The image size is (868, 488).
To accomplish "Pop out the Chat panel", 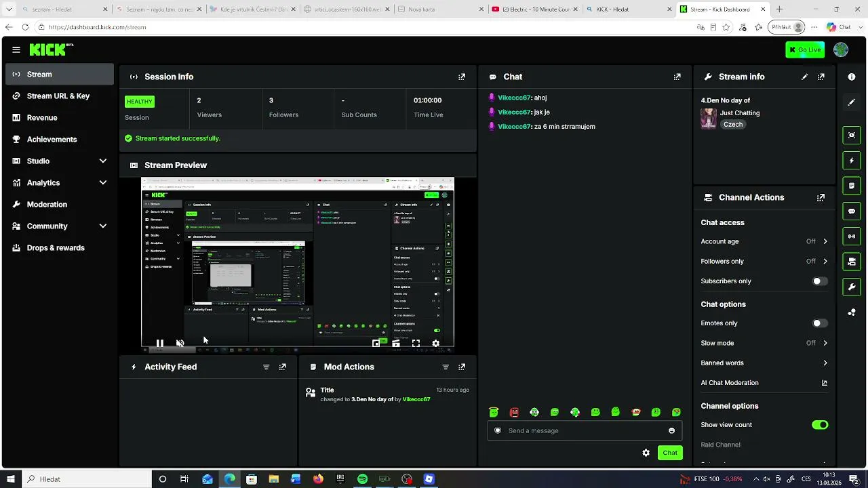I will click(x=677, y=77).
